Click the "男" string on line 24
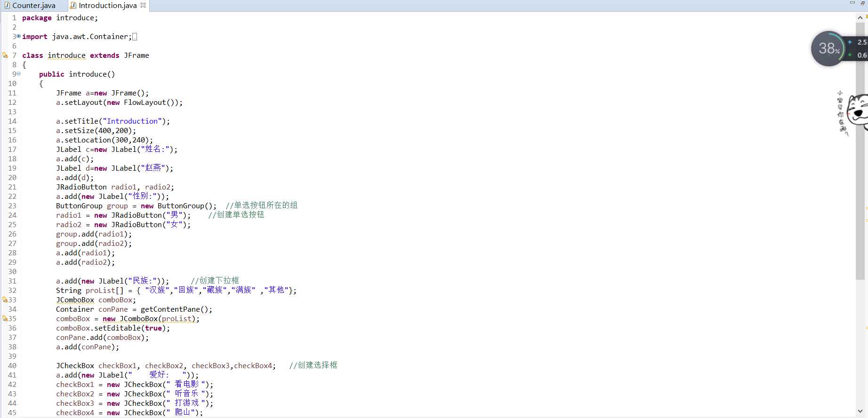The height and width of the screenshot is (418, 868). 174,215
